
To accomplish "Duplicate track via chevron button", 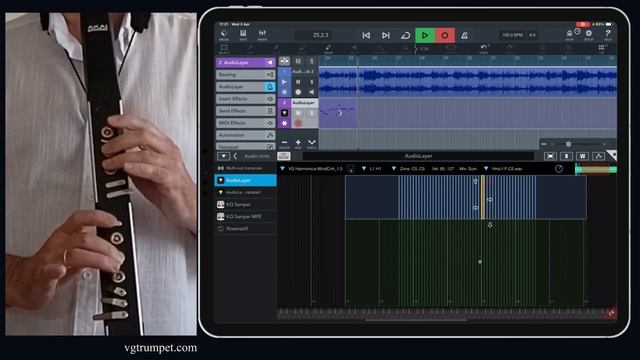I will point(312,143).
